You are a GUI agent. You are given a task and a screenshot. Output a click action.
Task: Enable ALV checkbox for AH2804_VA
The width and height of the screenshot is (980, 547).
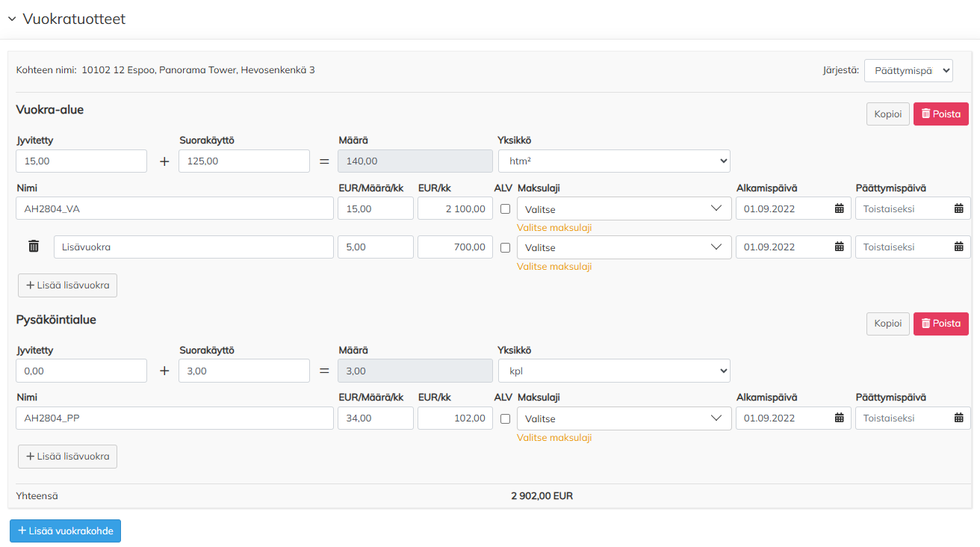click(x=506, y=209)
